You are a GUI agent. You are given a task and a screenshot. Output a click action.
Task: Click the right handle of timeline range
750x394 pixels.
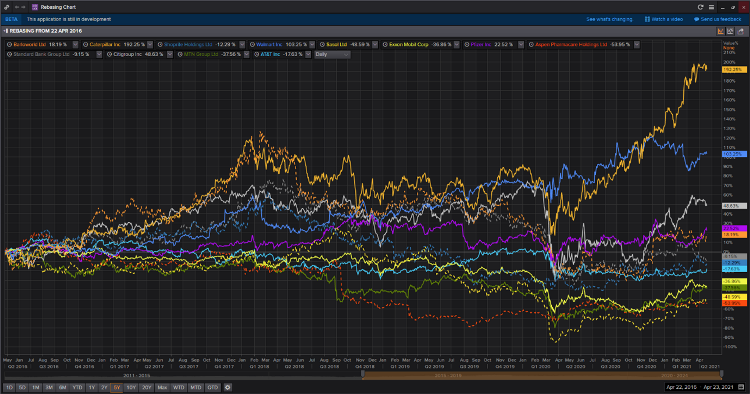[x=721, y=374]
